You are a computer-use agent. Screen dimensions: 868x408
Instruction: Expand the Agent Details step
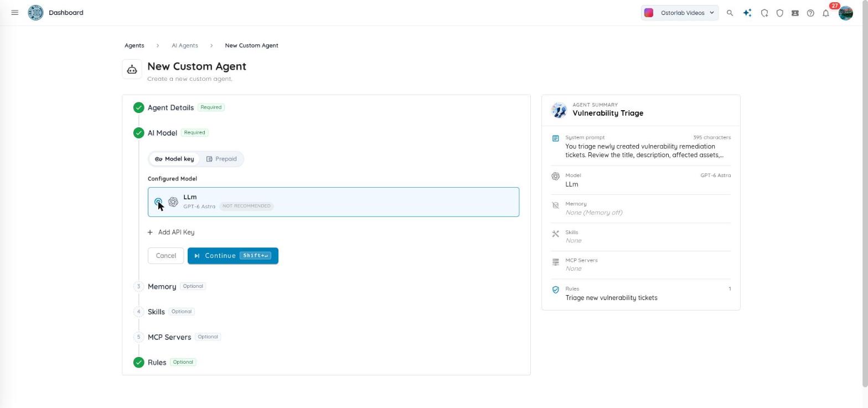(170, 107)
